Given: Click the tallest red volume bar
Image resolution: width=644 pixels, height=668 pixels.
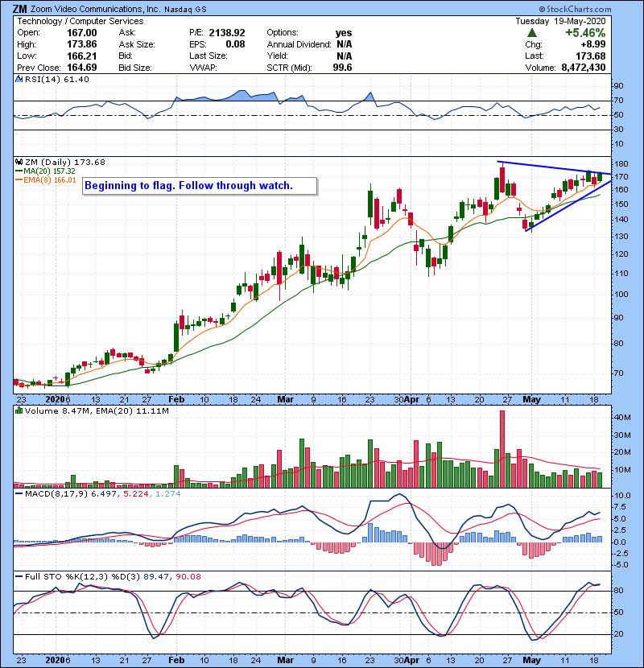Looking at the screenshot, I should [502, 449].
